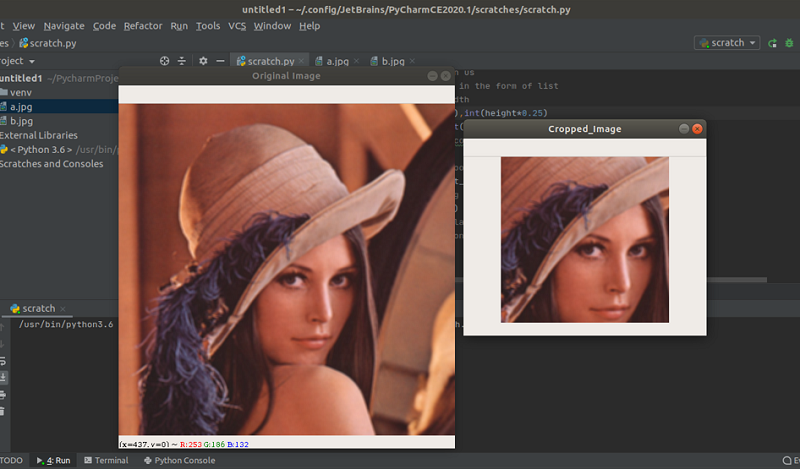Open the Window menu
Image resolution: width=800 pixels, height=469 pixels.
[x=272, y=26]
